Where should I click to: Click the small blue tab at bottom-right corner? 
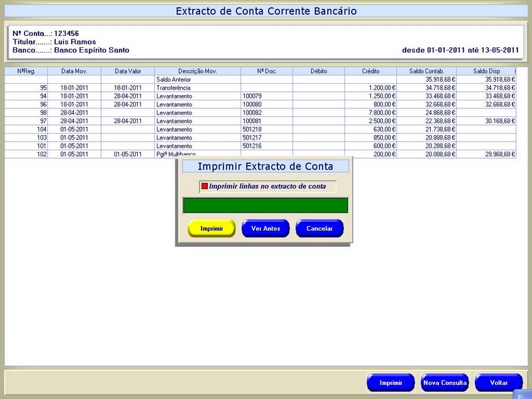[x=522, y=395]
